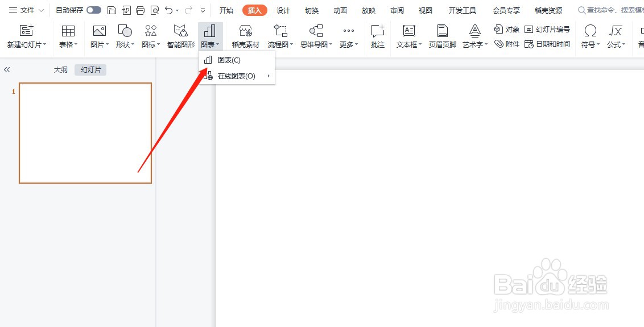Click the main slide canvas
The width and height of the screenshot is (644, 327).
(x=430, y=198)
